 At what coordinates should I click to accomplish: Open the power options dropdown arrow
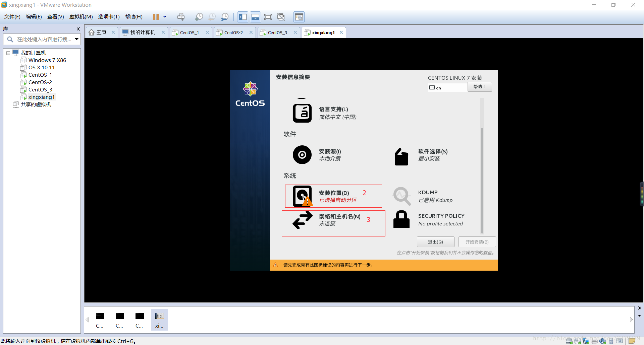pos(165,17)
